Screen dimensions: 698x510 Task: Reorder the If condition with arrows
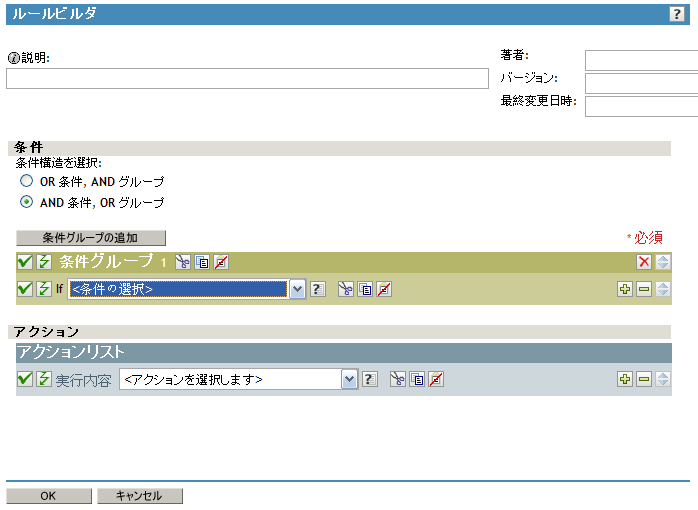pyautogui.click(x=663, y=289)
